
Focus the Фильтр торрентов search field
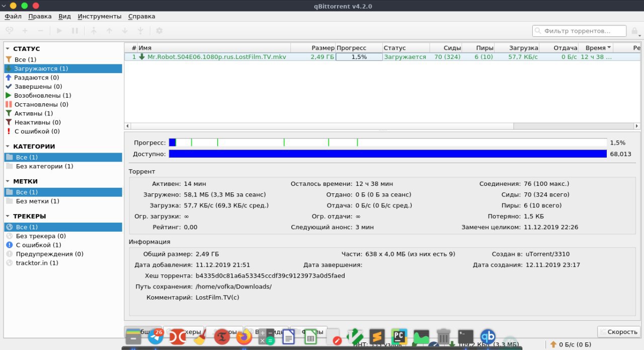tap(580, 31)
